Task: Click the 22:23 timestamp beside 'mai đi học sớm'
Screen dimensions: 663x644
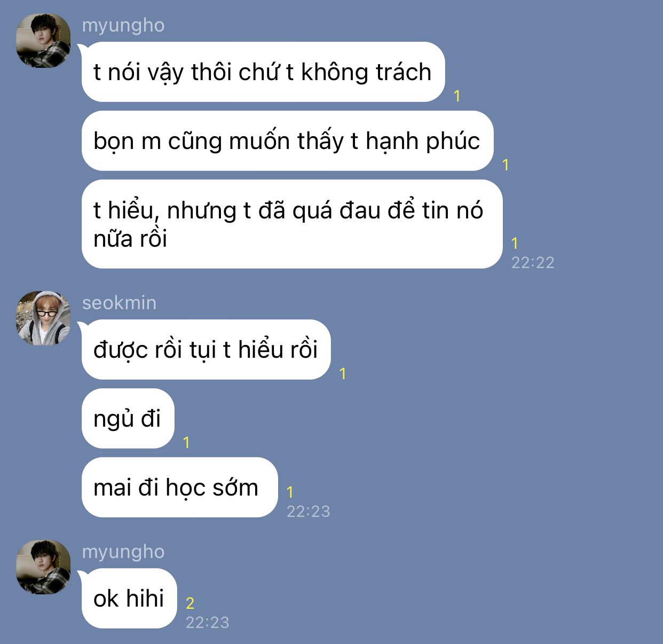Action: coord(309,511)
